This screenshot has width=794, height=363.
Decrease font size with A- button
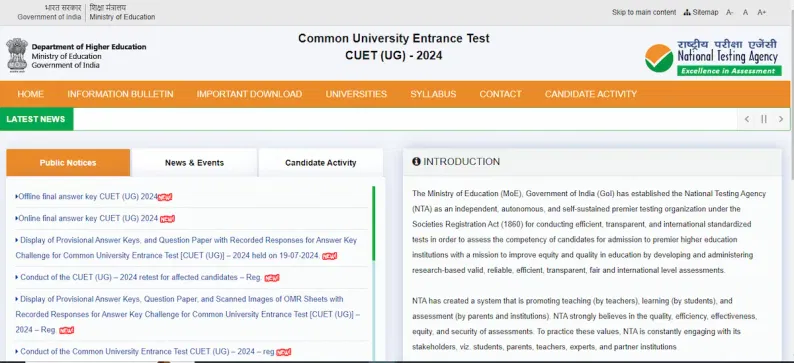tap(730, 12)
